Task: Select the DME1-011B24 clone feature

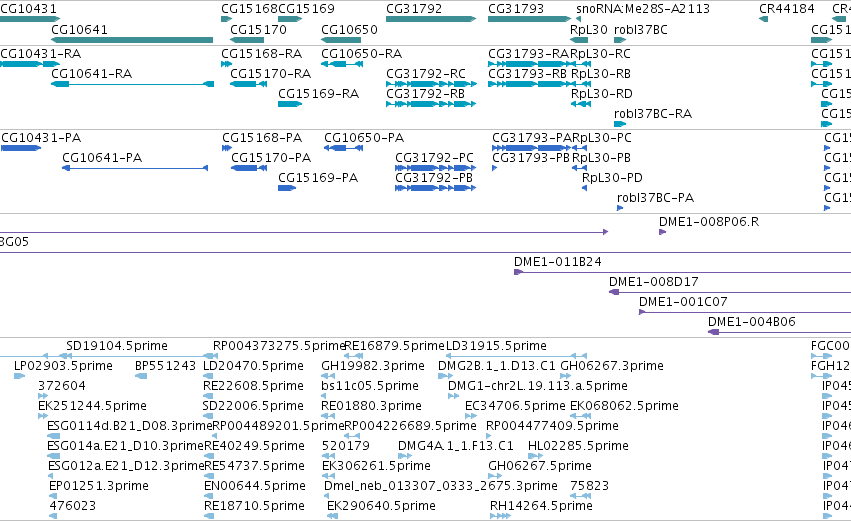Action: 682,272
